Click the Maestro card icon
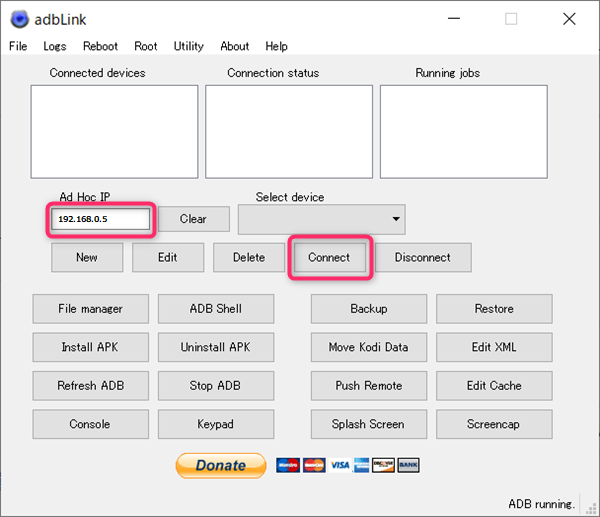600x517 pixels. click(x=288, y=465)
